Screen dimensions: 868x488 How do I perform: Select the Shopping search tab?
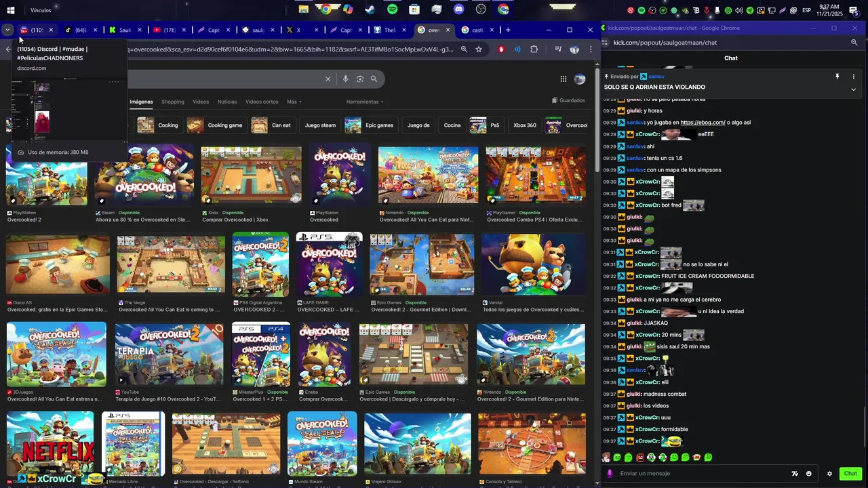[x=172, y=102]
